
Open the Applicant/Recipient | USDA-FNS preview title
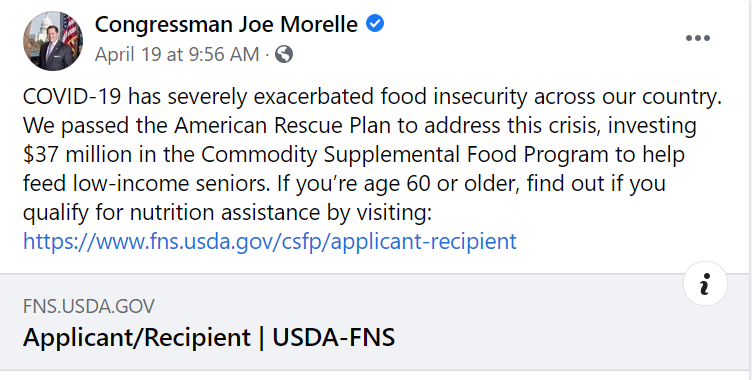[209, 337]
